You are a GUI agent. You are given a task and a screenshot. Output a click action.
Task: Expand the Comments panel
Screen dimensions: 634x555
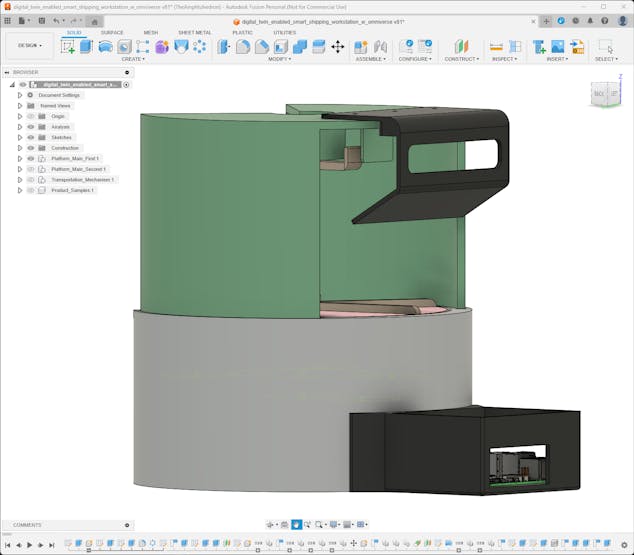point(127,525)
